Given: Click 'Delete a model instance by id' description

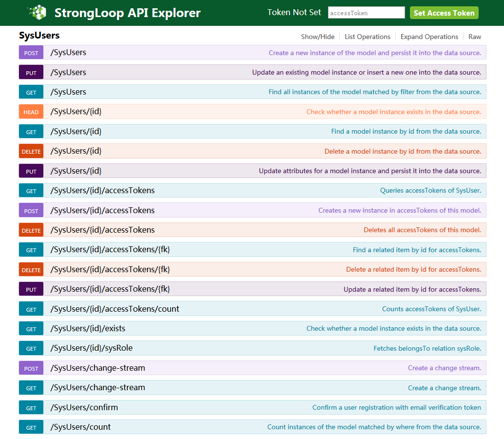Looking at the screenshot, I should click(x=403, y=152).
